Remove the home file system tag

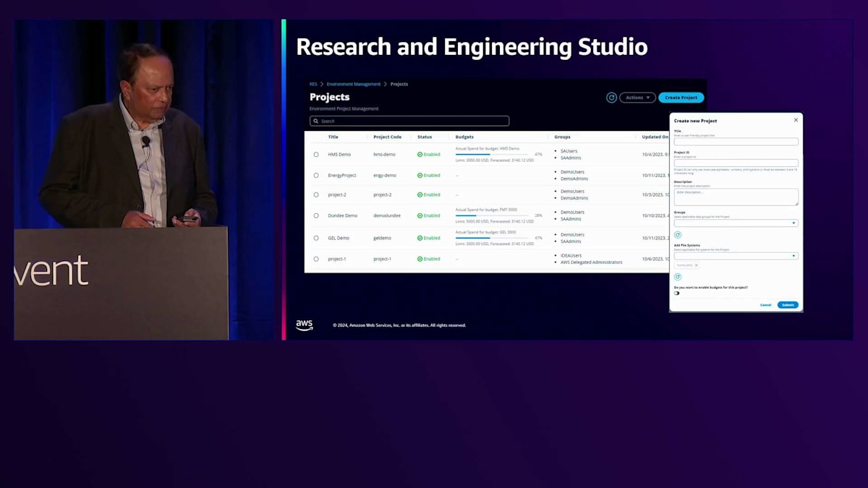point(697,265)
